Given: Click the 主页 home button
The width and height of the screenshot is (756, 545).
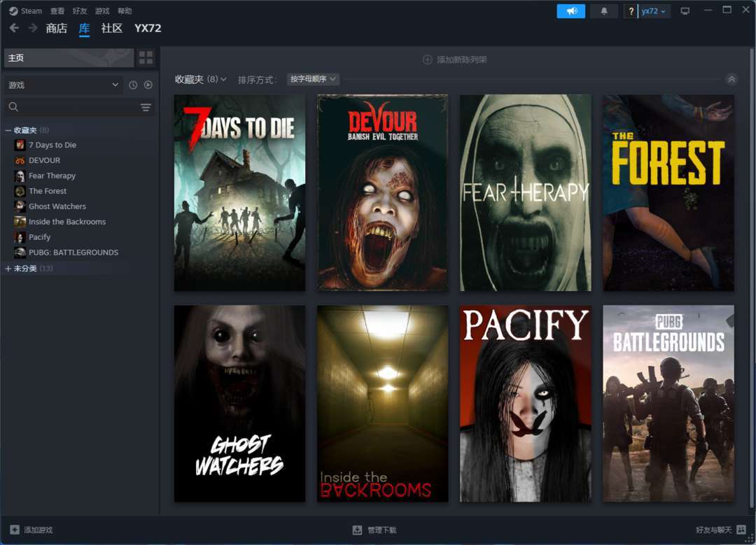Looking at the screenshot, I should click(69, 58).
